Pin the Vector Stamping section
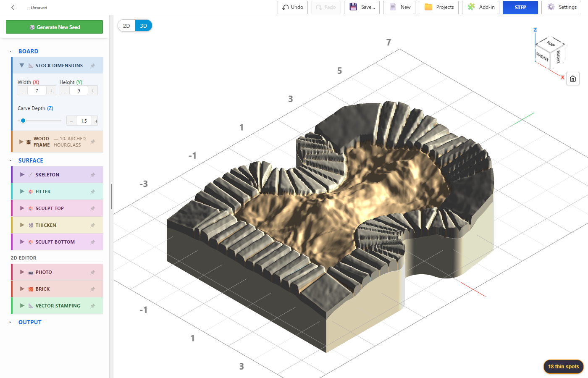 tap(93, 306)
